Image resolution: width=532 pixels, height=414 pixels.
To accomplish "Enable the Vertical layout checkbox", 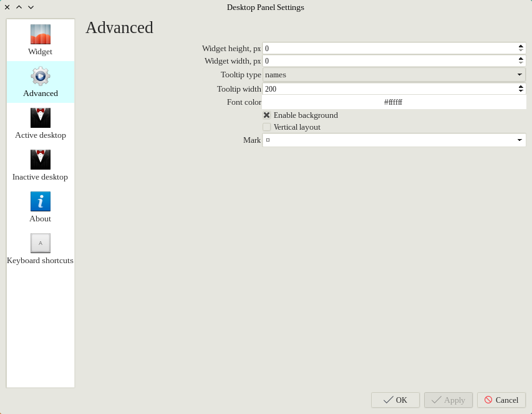I will [x=267, y=127].
